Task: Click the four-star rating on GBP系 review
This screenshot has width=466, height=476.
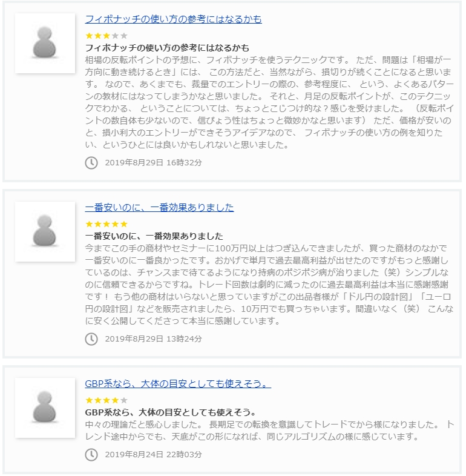Action: (107, 400)
